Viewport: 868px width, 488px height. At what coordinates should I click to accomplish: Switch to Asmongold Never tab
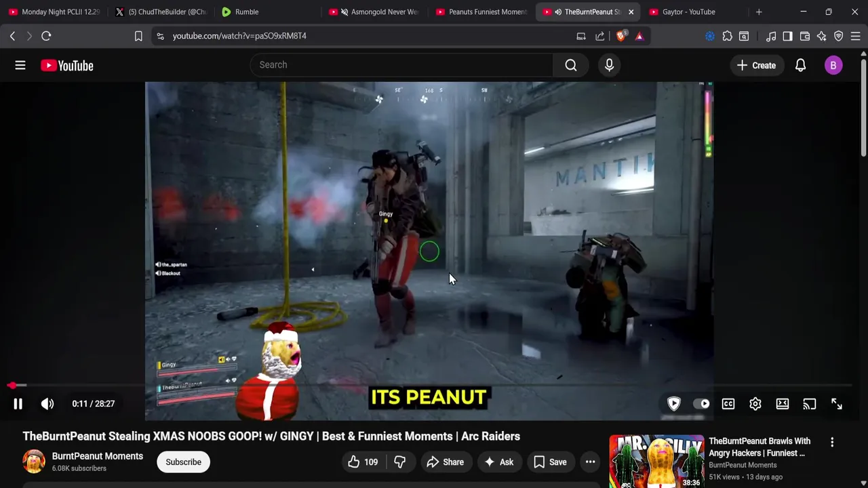(374, 12)
